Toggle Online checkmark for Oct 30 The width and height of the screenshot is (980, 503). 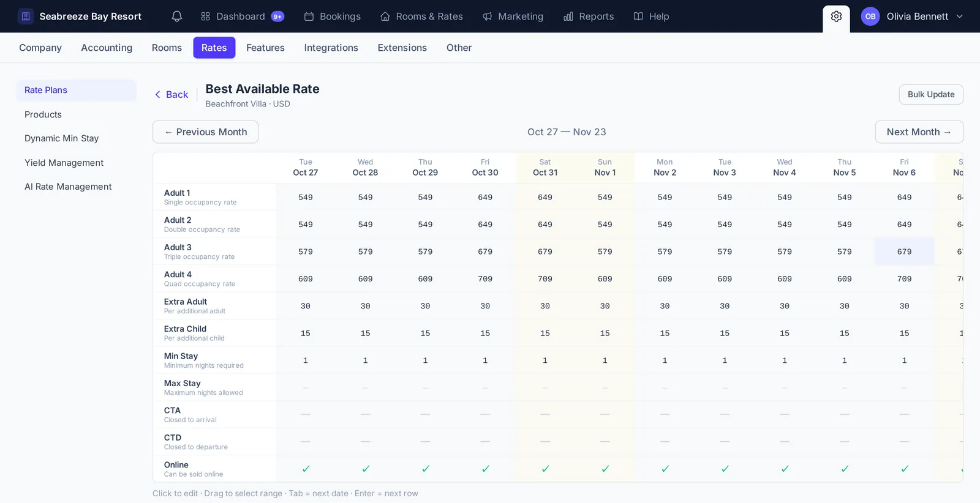coord(485,469)
